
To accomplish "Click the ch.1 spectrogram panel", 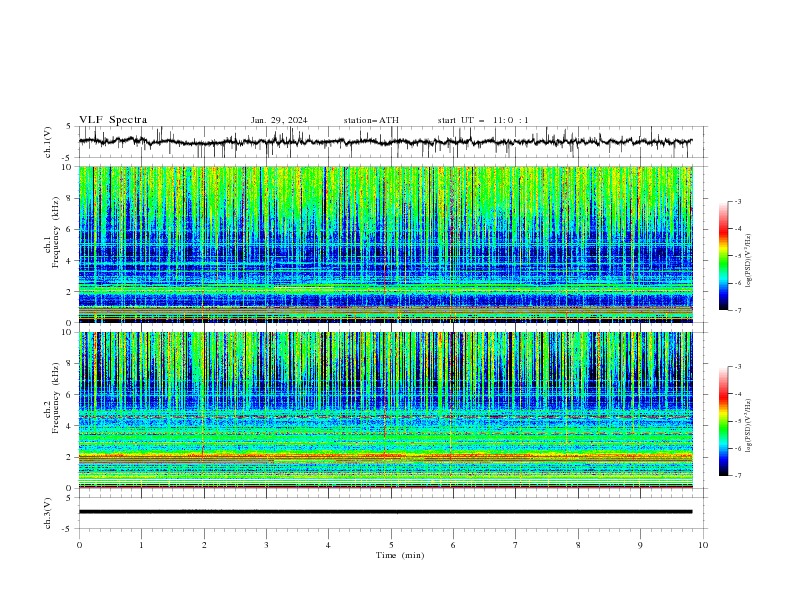I will coord(385,244).
